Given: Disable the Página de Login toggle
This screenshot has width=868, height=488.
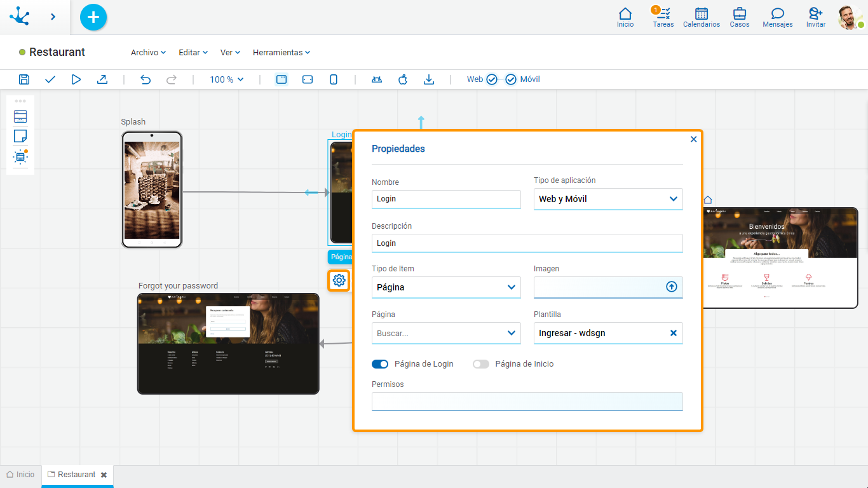Looking at the screenshot, I should click(380, 364).
